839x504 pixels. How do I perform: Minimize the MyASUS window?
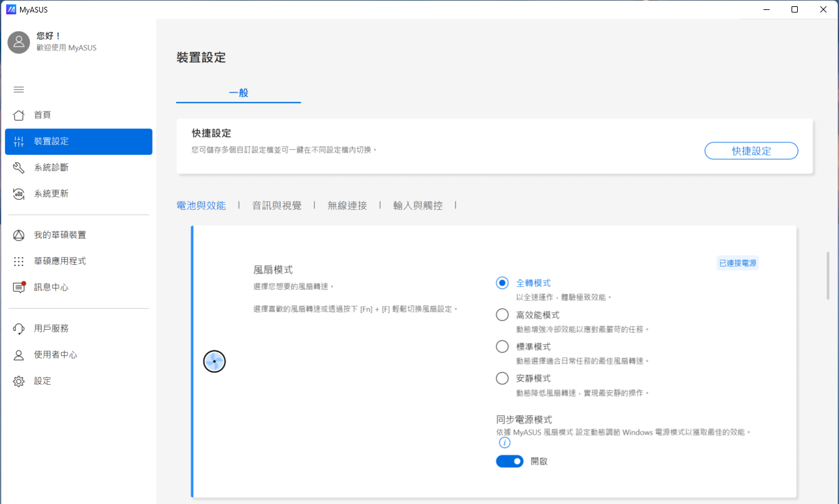click(766, 9)
